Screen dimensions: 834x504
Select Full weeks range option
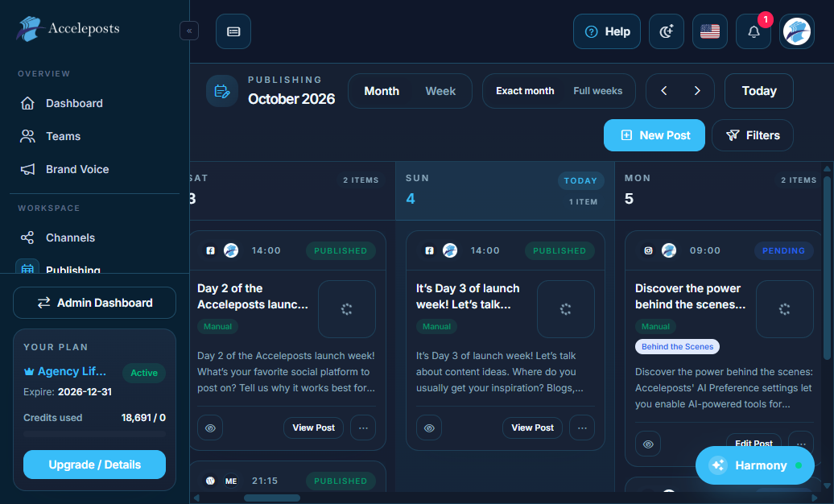click(x=598, y=91)
